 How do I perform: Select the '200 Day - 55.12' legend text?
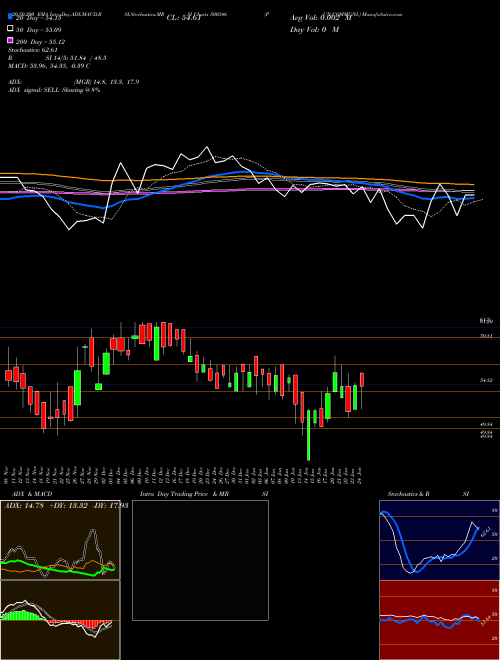[x=40, y=42]
